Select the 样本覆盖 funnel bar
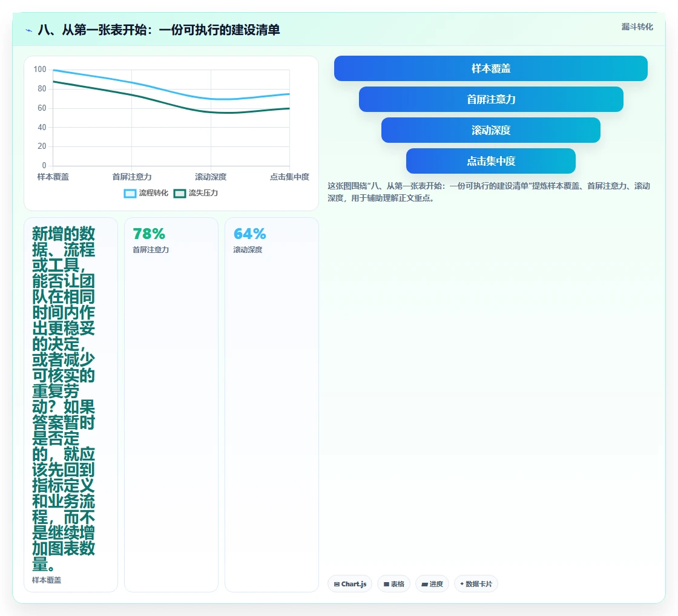Viewport: 678px width, 616px height. [491, 68]
